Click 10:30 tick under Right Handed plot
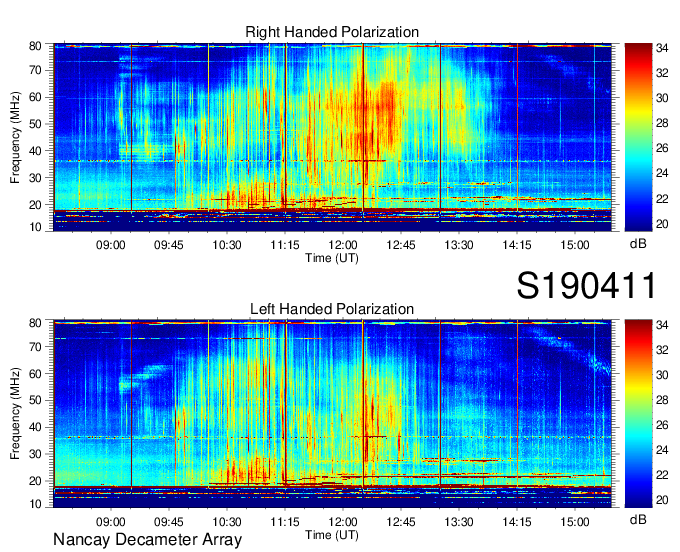Image resolution: width=680 pixels, height=552 pixels. (227, 245)
